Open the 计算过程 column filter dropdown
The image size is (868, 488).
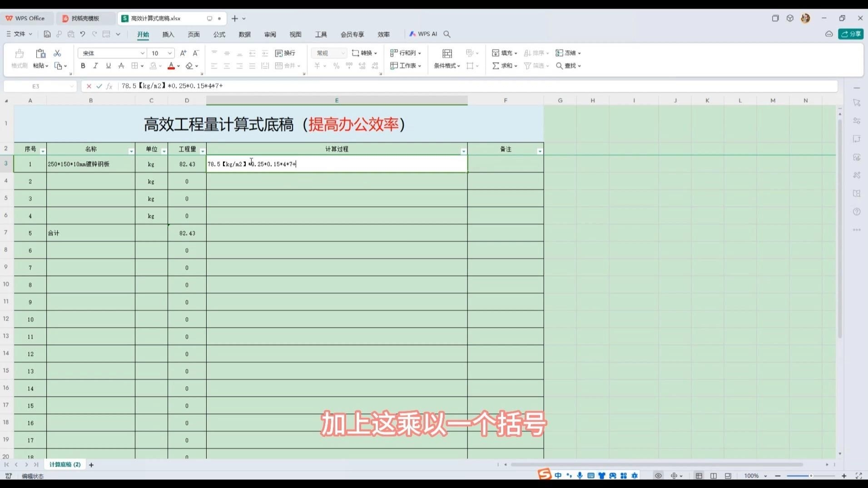click(463, 150)
